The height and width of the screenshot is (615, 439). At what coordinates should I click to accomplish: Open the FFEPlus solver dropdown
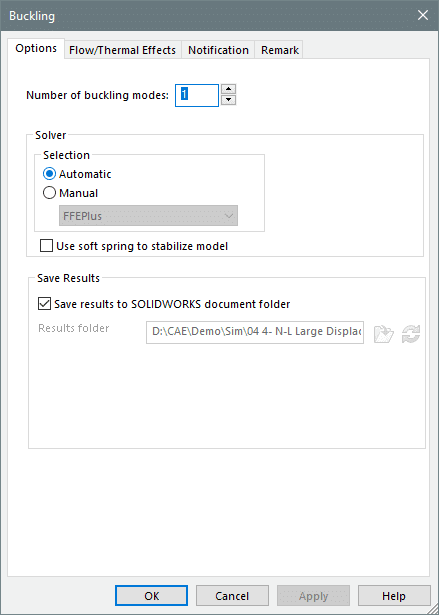pos(148,216)
